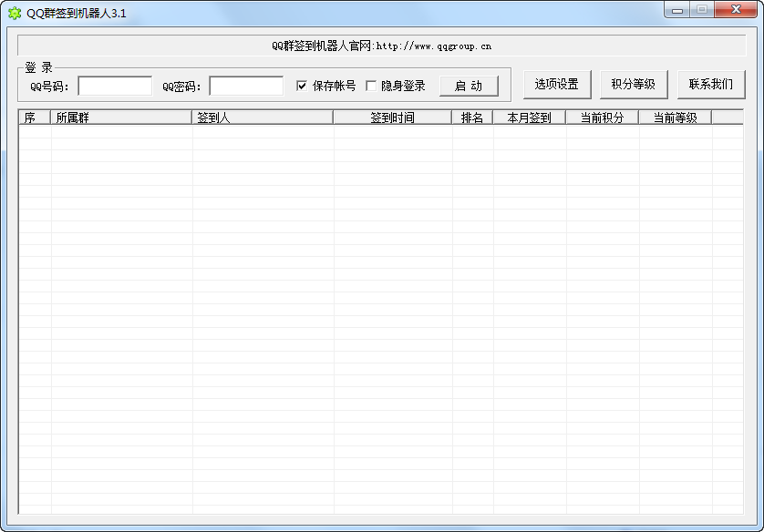Open 选项设置 options settings
764x532 pixels.
557,85
